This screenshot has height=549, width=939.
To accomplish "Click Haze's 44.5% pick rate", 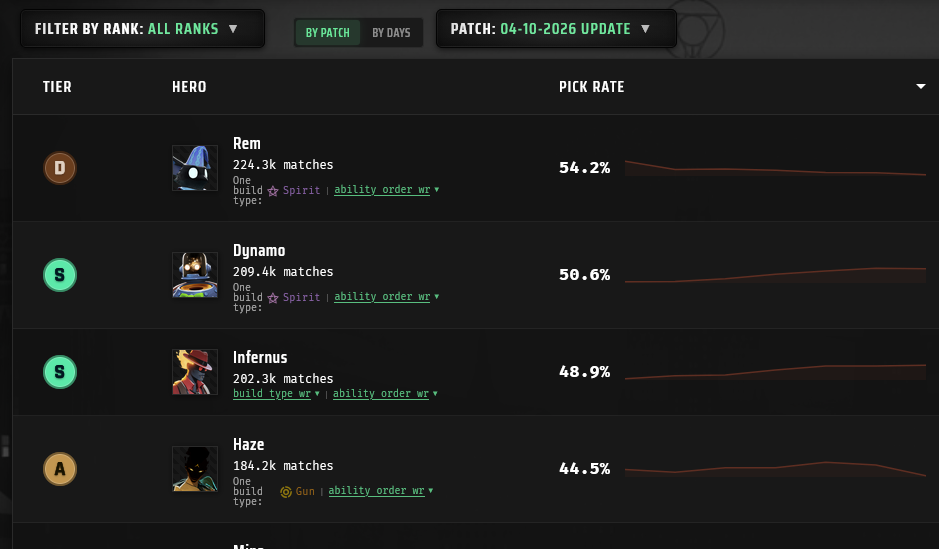I will click(584, 469).
